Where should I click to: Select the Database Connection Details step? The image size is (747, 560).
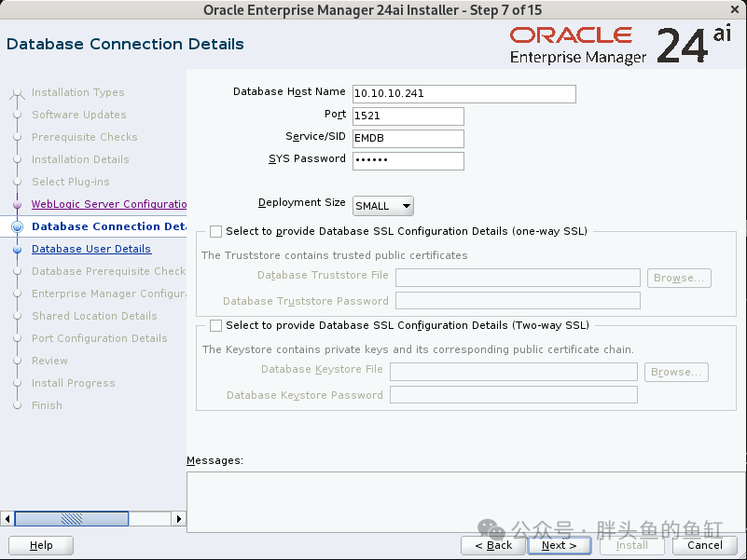tap(109, 226)
